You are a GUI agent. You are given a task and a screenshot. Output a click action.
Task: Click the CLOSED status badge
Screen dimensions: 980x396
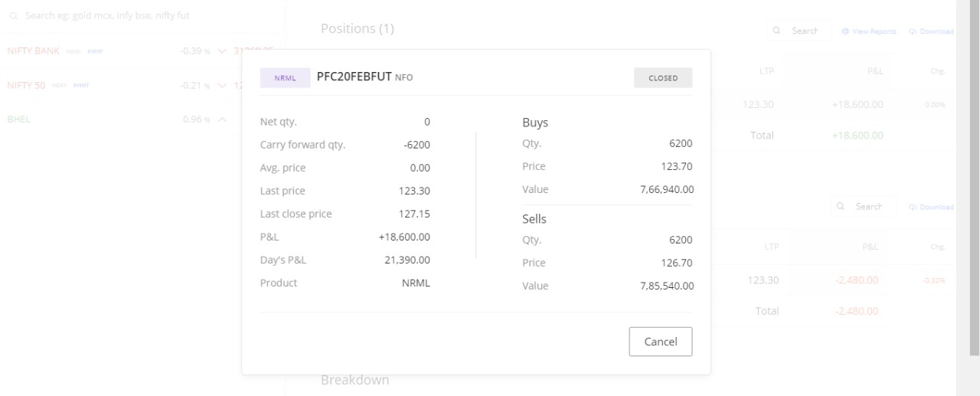point(662,77)
